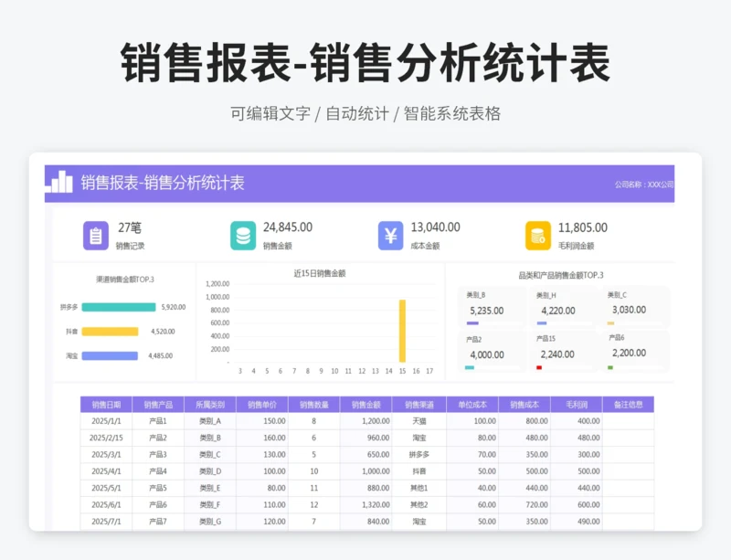
Task: Click the yellow day-15 bar in the 近15日销售金额 chart
Action: 402,331
